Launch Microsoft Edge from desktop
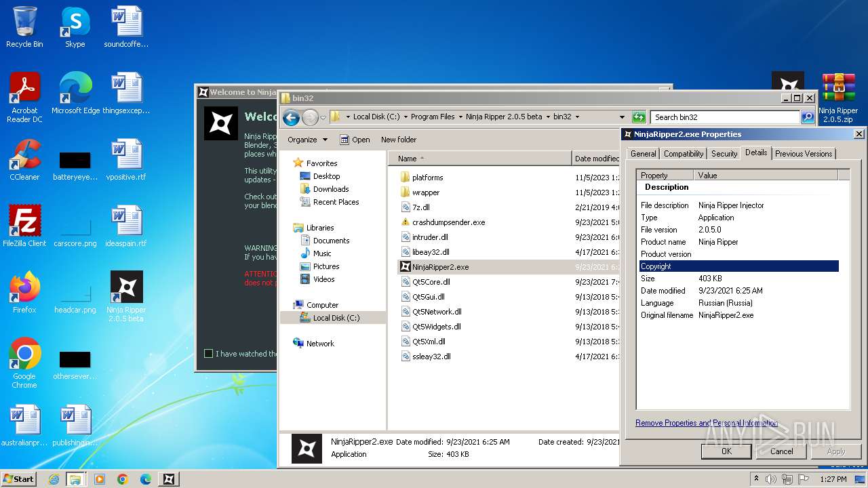This screenshot has height=488, width=868. pyautogui.click(x=75, y=94)
